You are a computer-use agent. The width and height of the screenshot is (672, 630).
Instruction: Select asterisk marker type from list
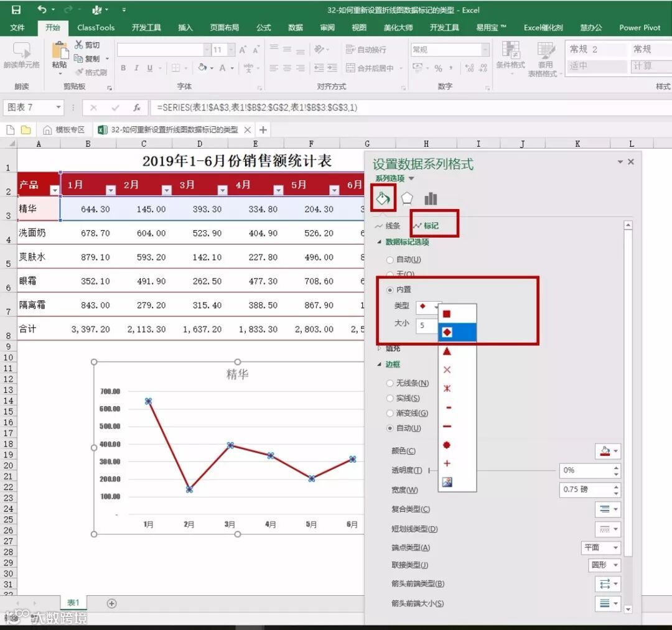pyautogui.click(x=447, y=389)
